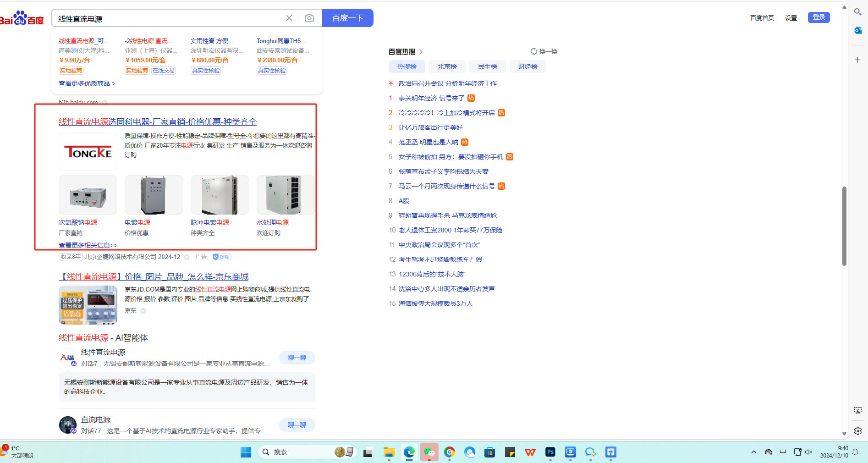Open File Explorer from the taskbar
Screen dimensions: 868x463
pos(389,452)
